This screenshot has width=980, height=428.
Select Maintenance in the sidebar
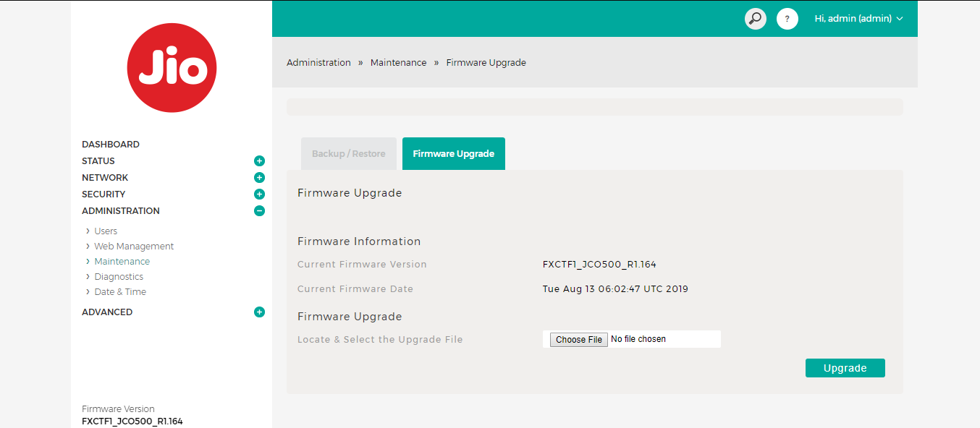point(122,262)
